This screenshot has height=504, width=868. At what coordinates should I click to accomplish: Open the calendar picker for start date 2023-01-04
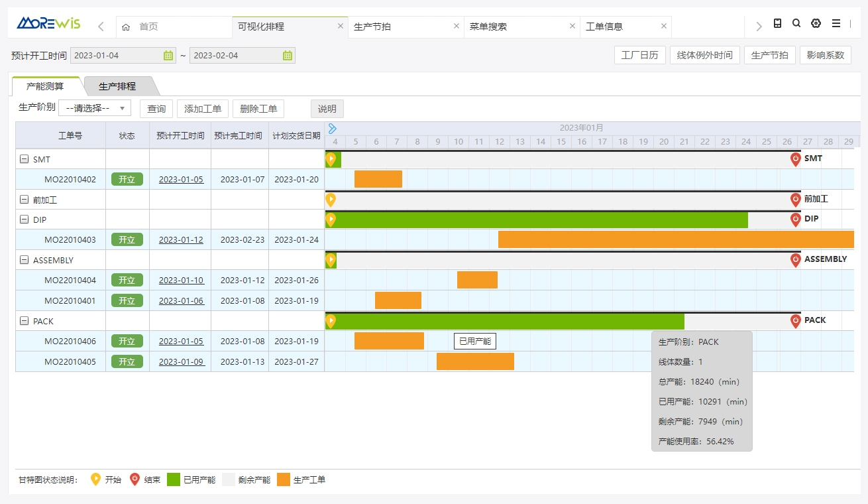pos(168,56)
